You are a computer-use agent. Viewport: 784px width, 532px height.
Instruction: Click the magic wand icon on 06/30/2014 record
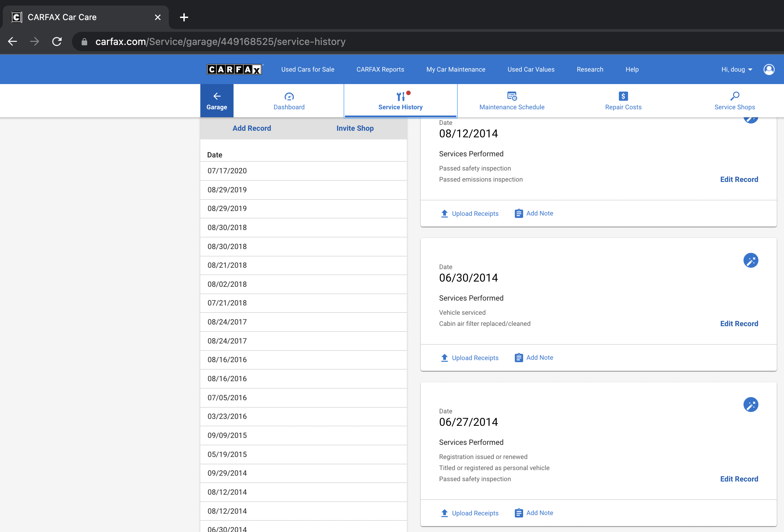(x=751, y=260)
